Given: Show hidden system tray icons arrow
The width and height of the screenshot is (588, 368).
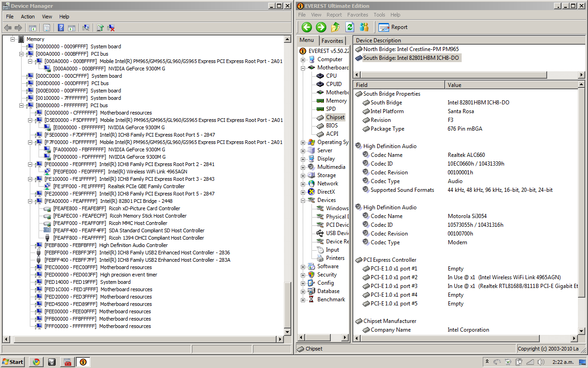Looking at the screenshot, I should [487, 362].
